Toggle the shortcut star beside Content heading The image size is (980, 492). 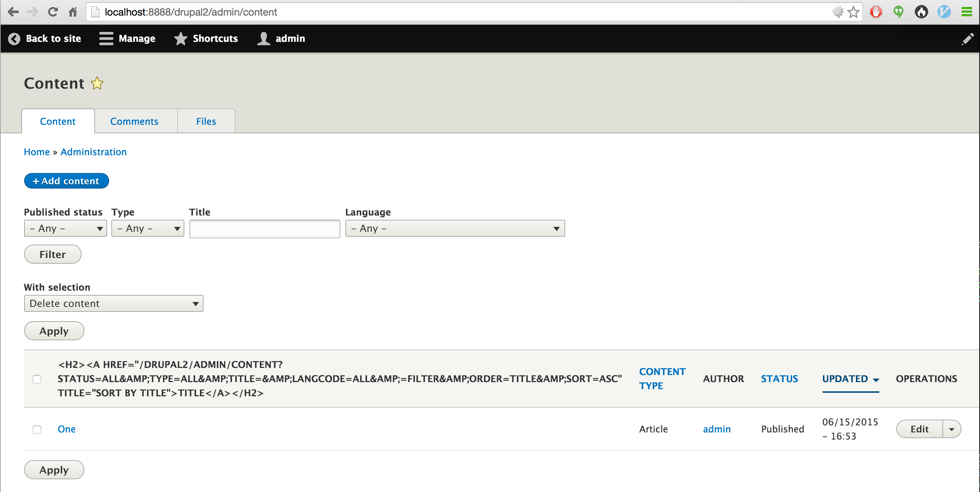tap(97, 83)
